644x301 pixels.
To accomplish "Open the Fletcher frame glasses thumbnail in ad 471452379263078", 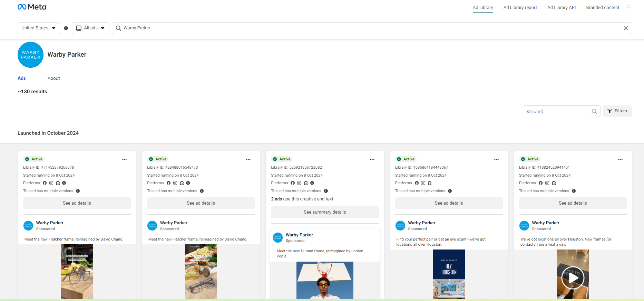I will pos(77,272).
